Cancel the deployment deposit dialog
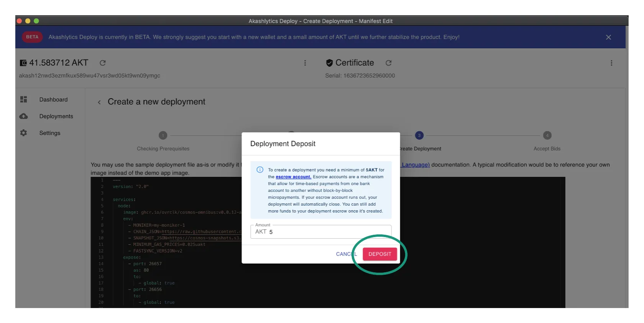 point(346,254)
